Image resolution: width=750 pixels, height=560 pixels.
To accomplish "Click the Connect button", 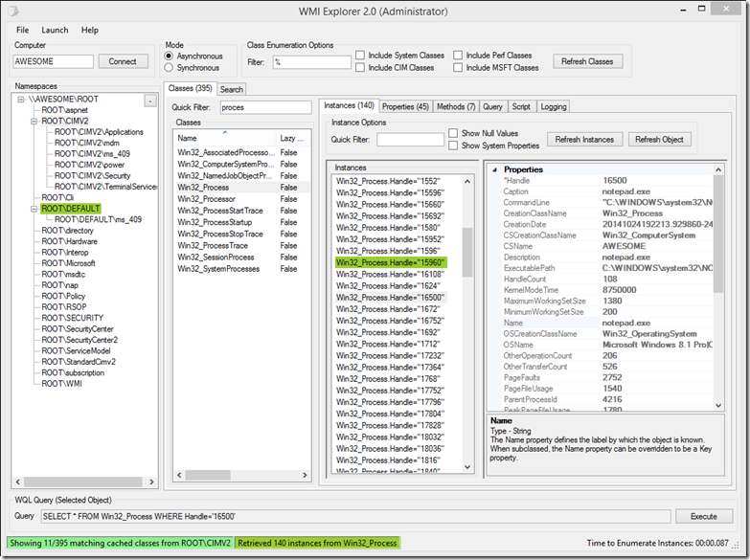I will coord(123,61).
